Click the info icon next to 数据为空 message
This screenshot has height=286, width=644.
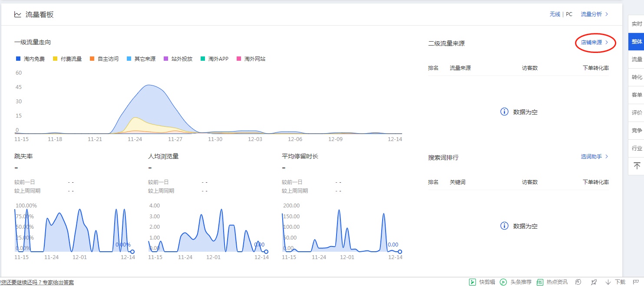coord(504,112)
